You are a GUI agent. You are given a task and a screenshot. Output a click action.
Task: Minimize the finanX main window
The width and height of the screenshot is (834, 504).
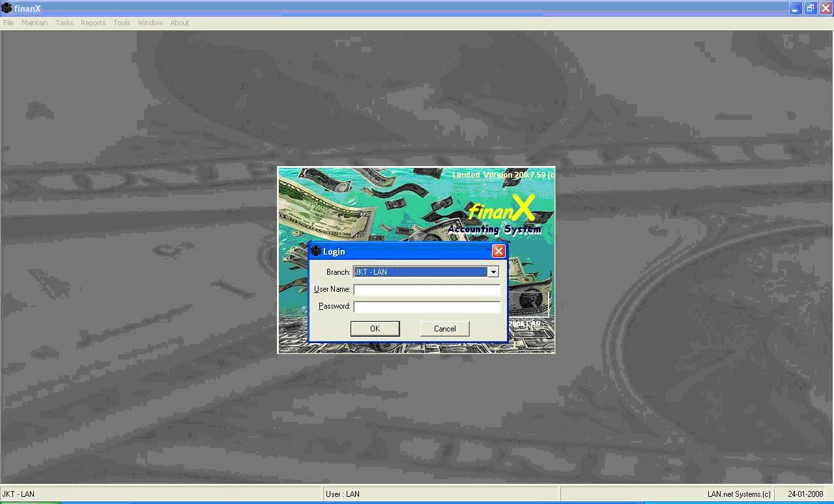click(795, 8)
